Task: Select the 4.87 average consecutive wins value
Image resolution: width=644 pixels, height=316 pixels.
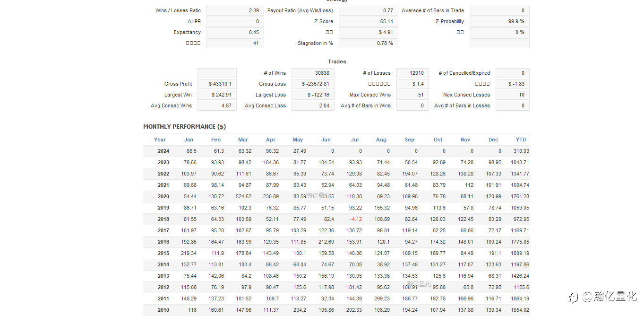Action: tap(217, 105)
